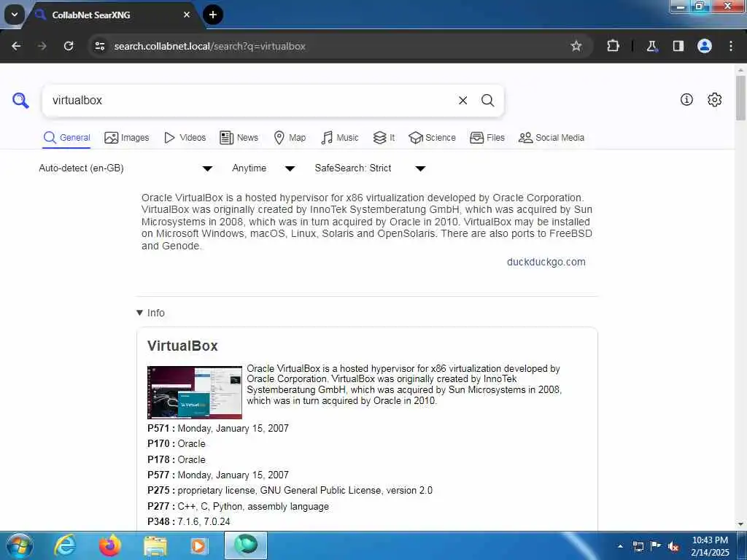This screenshot has height=560, width=747.
Task: Click the taskbar clock and date
Action: [710, 546]
